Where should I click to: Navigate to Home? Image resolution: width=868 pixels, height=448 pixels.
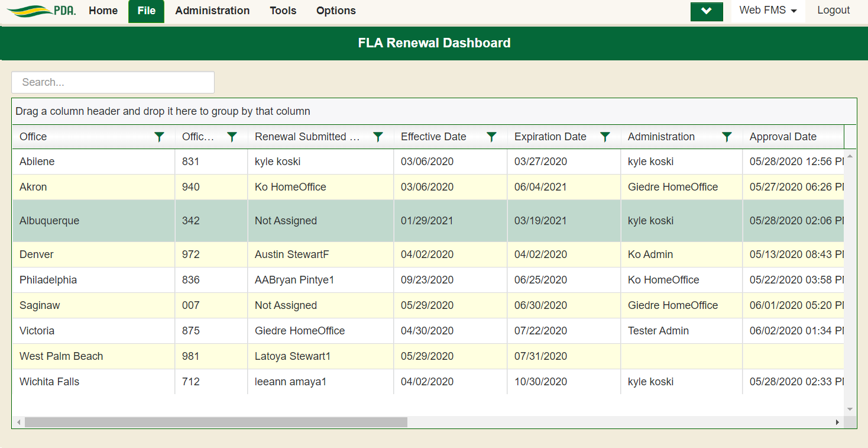[103, 11]
